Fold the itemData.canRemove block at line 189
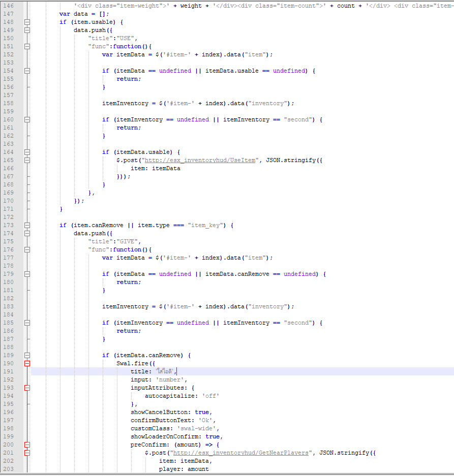Viewport: 454px width, 476px height. tap(27, 355)
